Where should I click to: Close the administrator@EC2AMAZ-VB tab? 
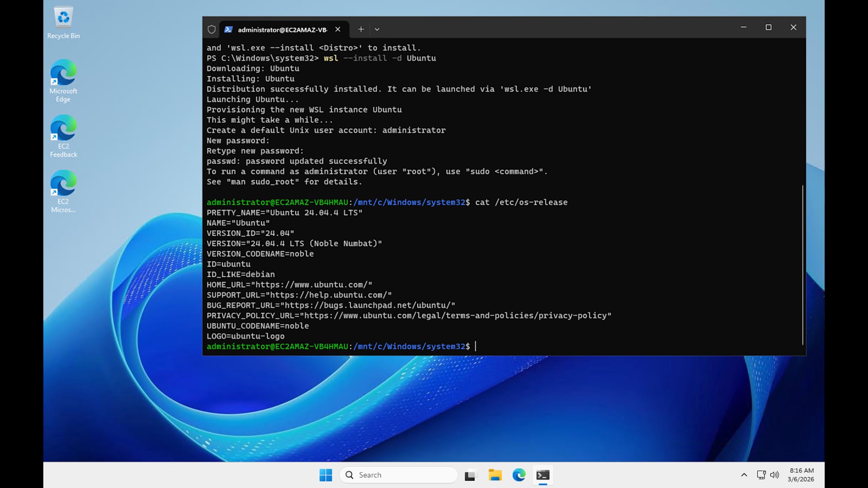338,29
